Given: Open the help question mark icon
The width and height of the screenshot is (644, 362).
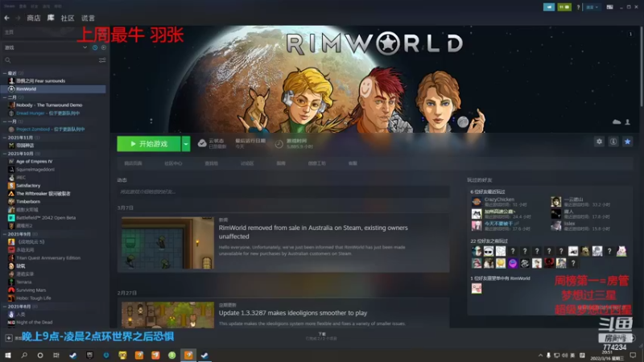Looking at the screenshot, I should pos(578,7).
